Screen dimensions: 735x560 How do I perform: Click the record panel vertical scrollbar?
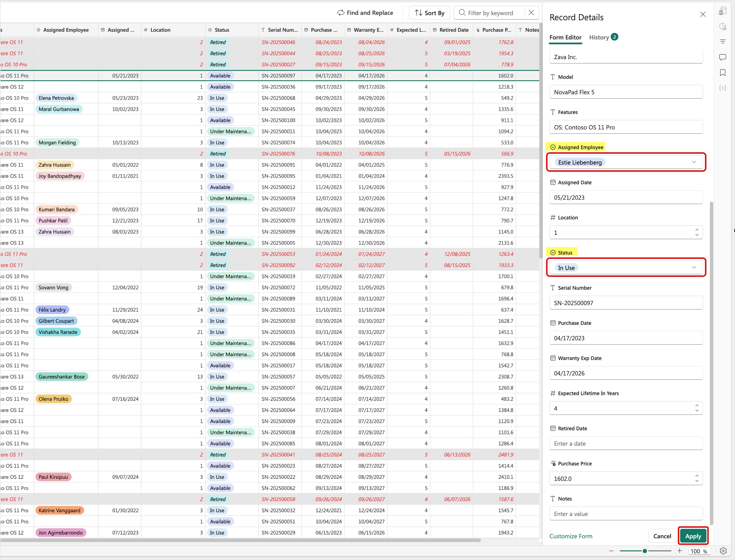click(x=711, y=363)
